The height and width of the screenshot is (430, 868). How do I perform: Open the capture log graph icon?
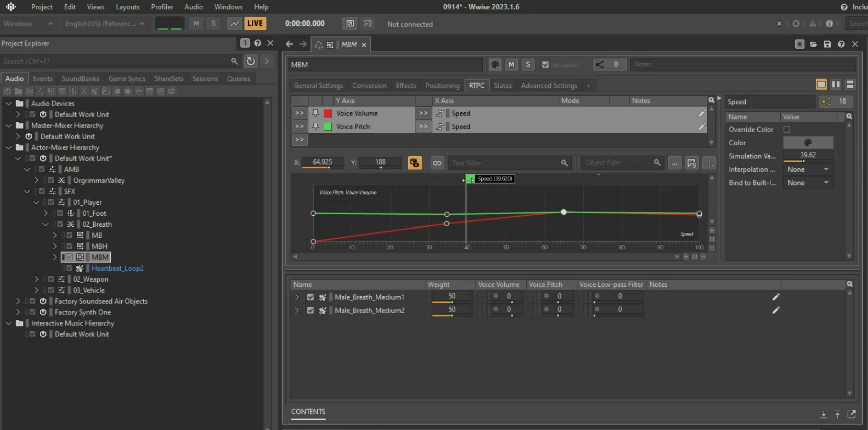point(235,24)
